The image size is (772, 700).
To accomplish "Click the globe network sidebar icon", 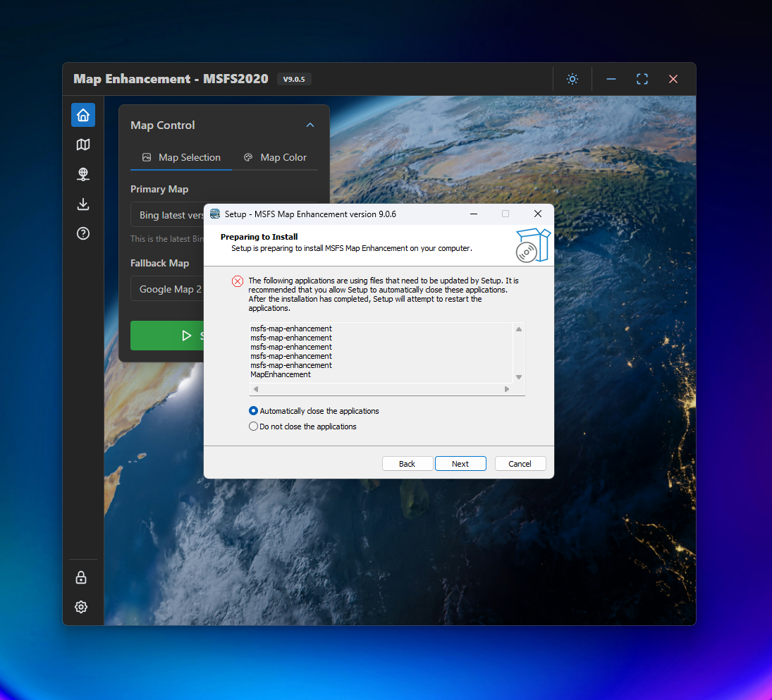I will [x=83, y=174].
